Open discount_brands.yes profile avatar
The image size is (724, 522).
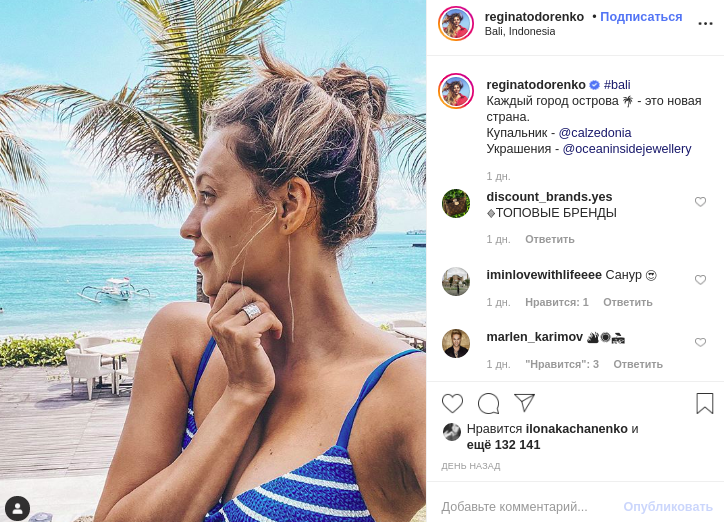click(x=456, y=203)
